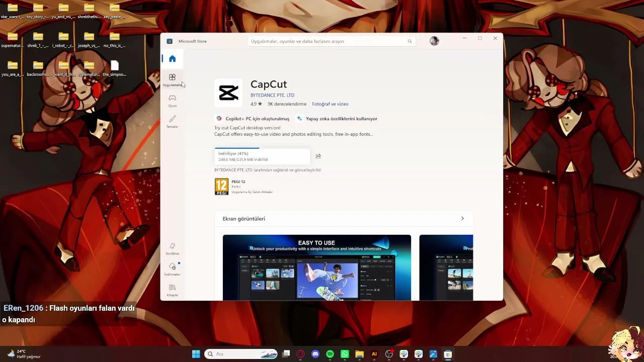
Task: Open İndirmeler in the Store sidebar
Action: (172, 269)
